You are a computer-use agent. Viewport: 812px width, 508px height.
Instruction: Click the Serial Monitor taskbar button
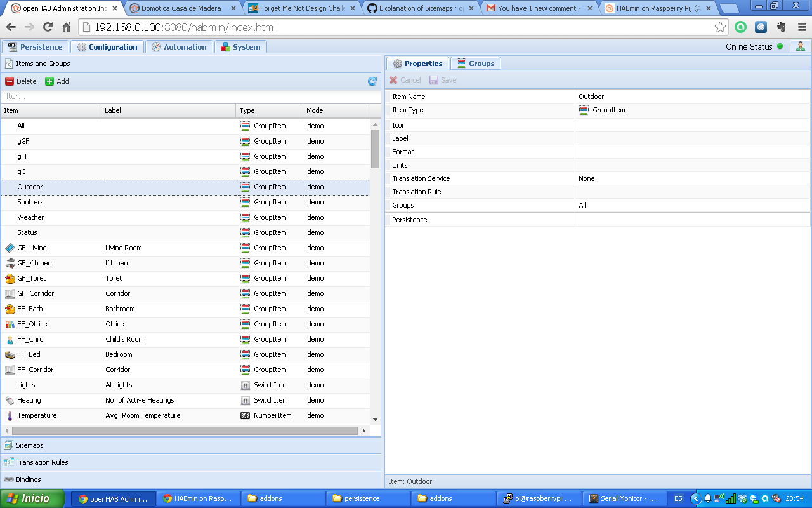(624, 498)
